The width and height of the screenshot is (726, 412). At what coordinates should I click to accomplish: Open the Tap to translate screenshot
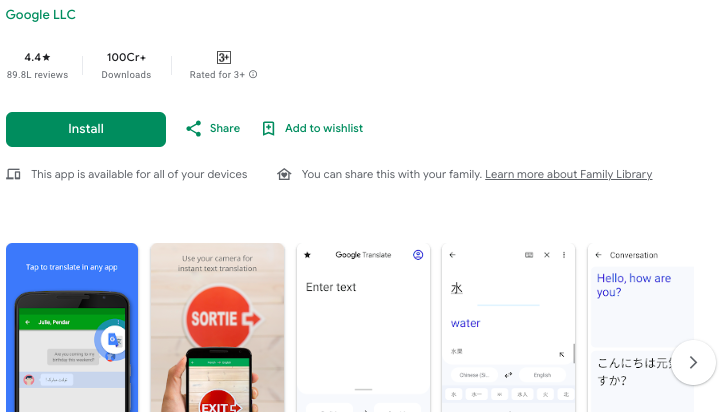pyautogui.click(x=72, y=327)
